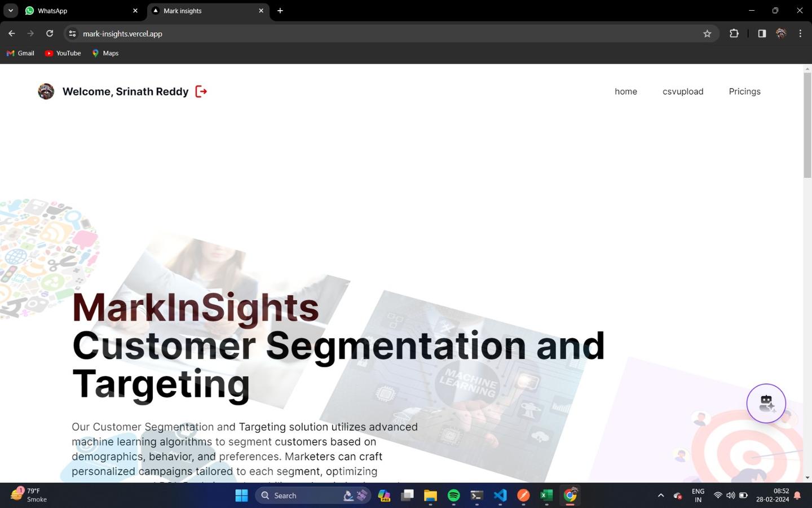
Task: Click the MarkInSights heading text
Action: pyautogui.click(x=196, y=307)
